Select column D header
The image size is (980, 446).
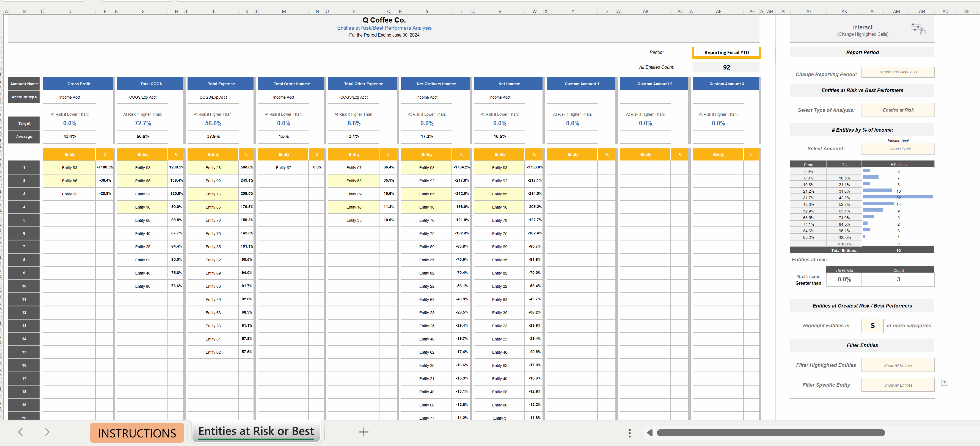pos(70,12)
